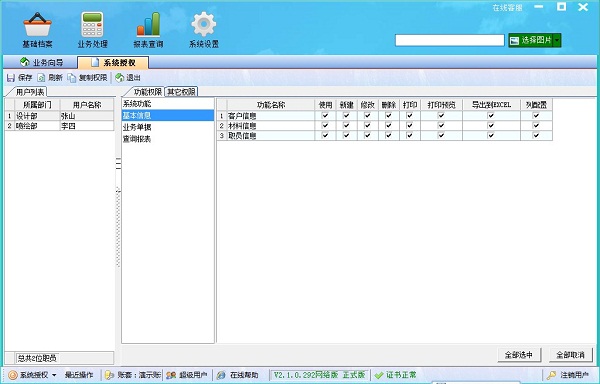Click the 退出 exit toolbar icon
The width and height of the screenshot is (600, 384).
pos(119,78)
